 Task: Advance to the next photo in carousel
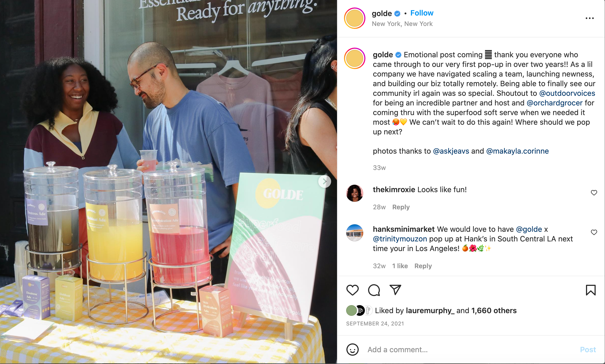click(x=325, y=181)
